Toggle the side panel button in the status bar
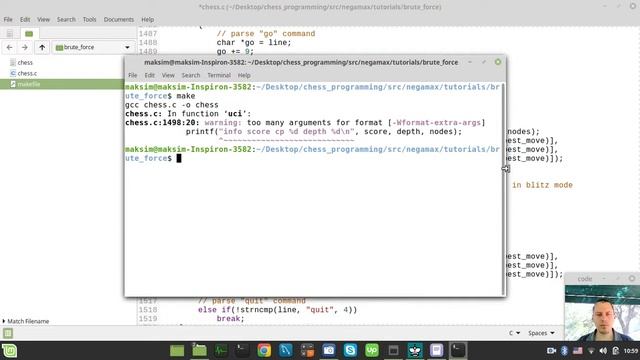640x360 pixels. pyautogui.click(x=8, y=333)
